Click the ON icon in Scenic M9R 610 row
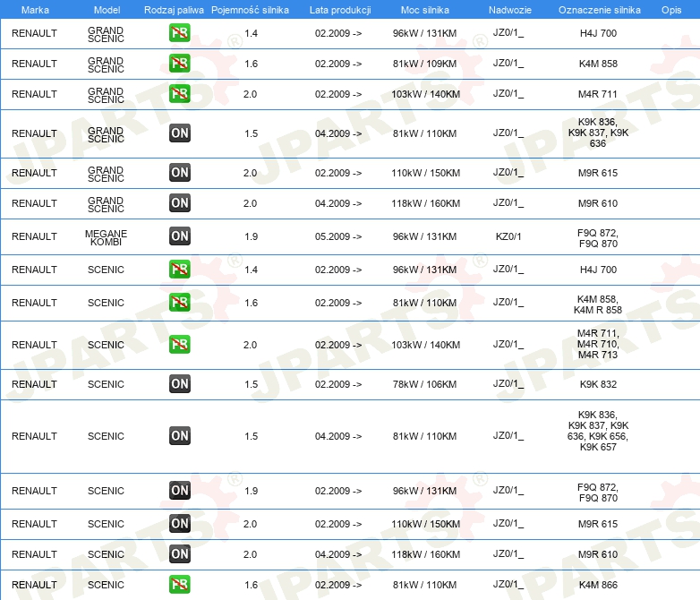 tap(179, 553)
